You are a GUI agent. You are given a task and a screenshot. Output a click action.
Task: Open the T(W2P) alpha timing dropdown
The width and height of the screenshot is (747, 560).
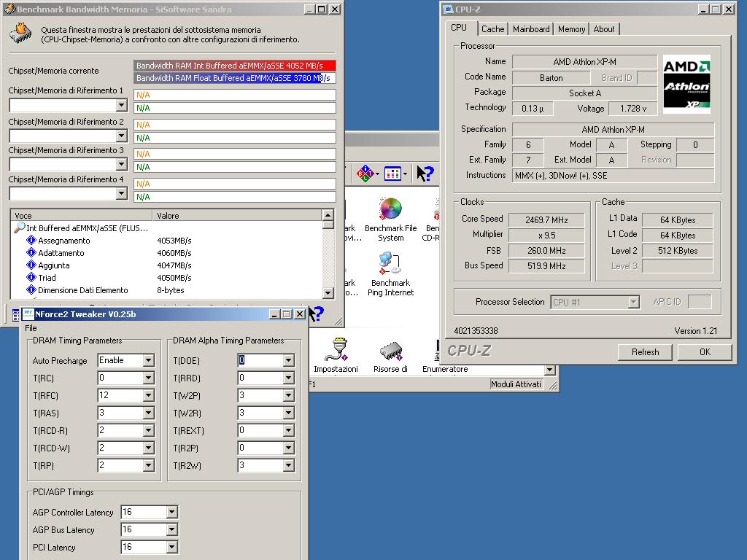(289, 395)
